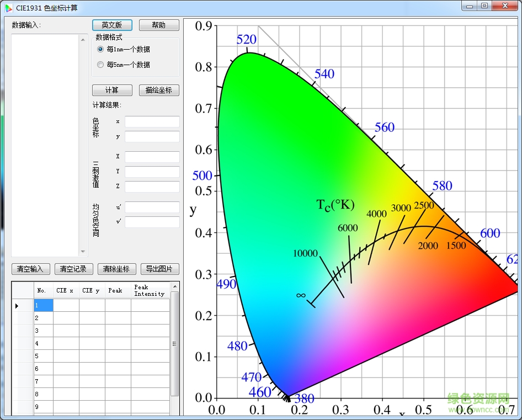Click the app icon in title bar
The width and height of the screenshot is (522, 420).
8,7
